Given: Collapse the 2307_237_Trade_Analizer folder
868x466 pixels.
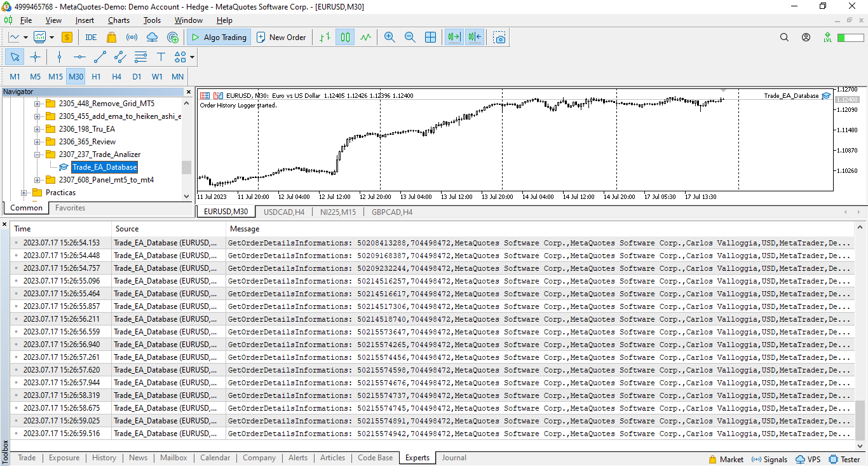Looking at the screenshot, I should pyautogui.click(x=37, y=154).
